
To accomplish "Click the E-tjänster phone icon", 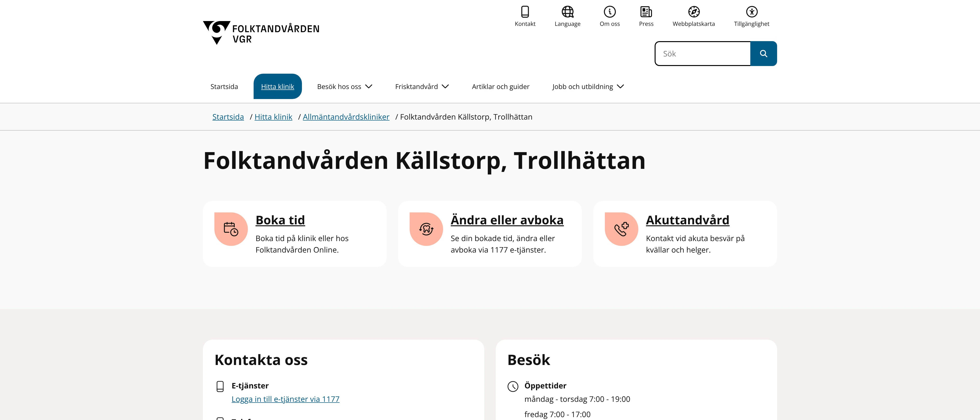I will 220,387.
